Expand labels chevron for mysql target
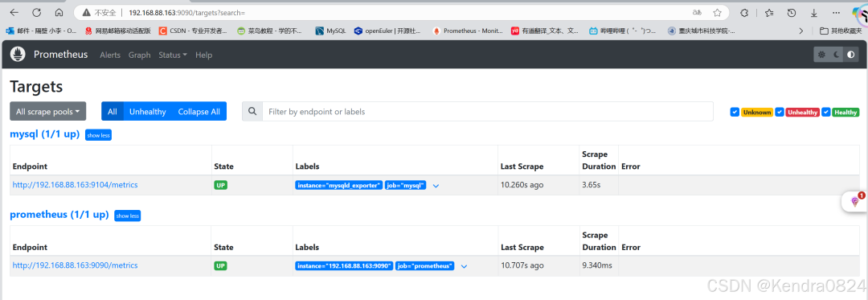Image resolution: width=868 pixels, height=300 pixels. click(x=436, y=186)
